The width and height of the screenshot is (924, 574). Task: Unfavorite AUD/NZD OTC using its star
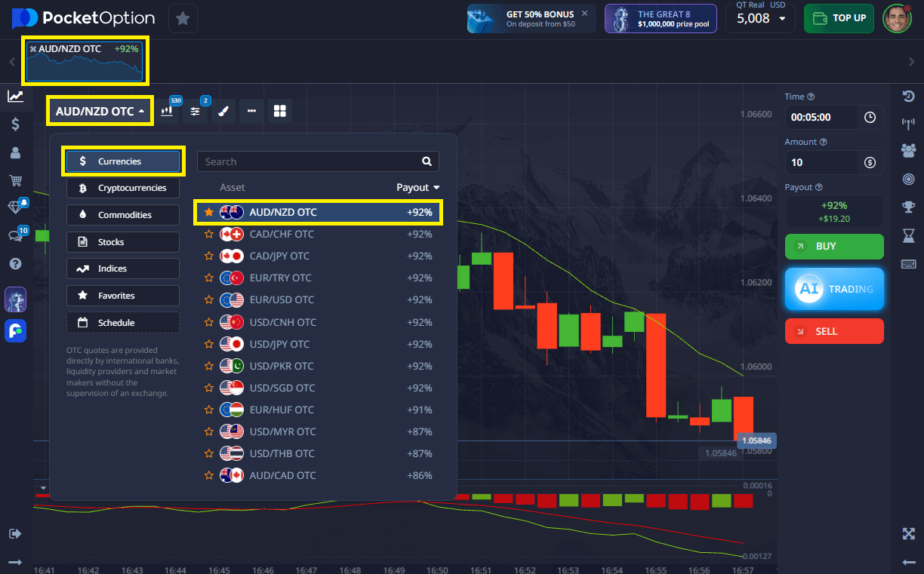pos(209,213)
